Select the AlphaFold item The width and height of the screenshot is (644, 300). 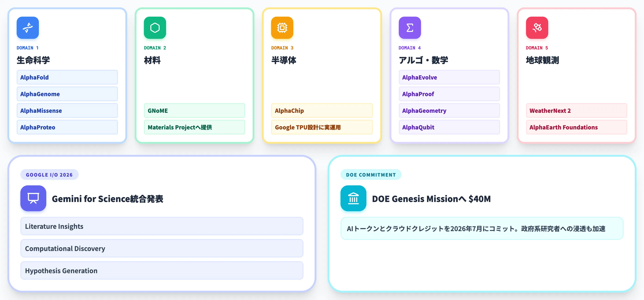click(x=67, y=77)
